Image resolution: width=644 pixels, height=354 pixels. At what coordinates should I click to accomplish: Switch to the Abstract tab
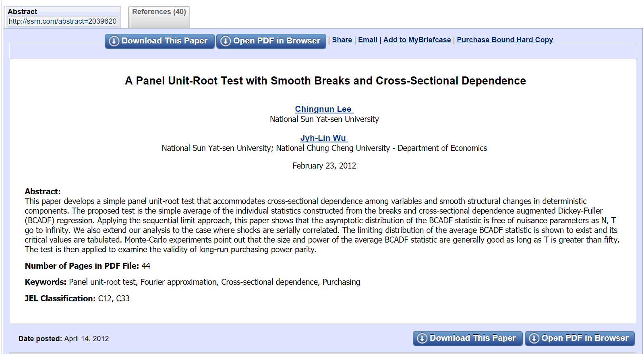coord(23,12)
